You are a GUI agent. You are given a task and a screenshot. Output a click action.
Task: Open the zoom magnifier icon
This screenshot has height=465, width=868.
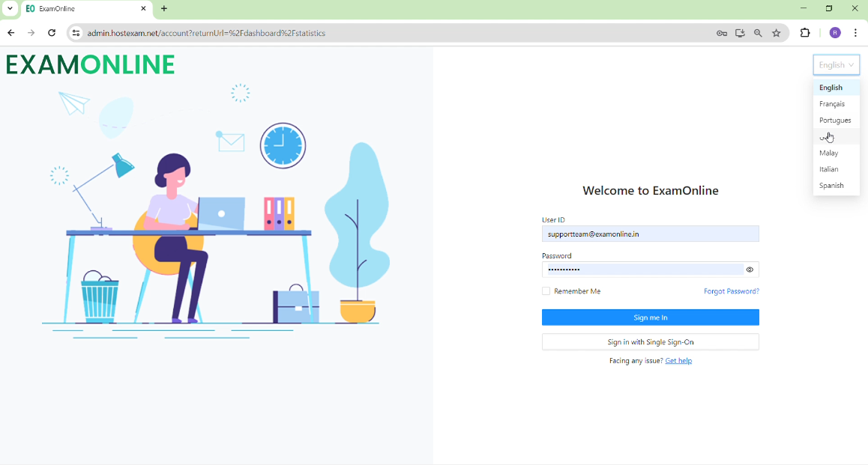[x=759, y=33]
